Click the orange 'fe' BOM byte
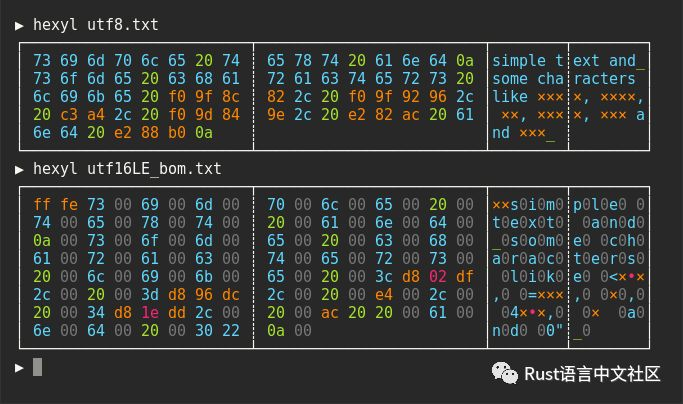Viewport: 683px width, 404px height. tap(69, 204)
